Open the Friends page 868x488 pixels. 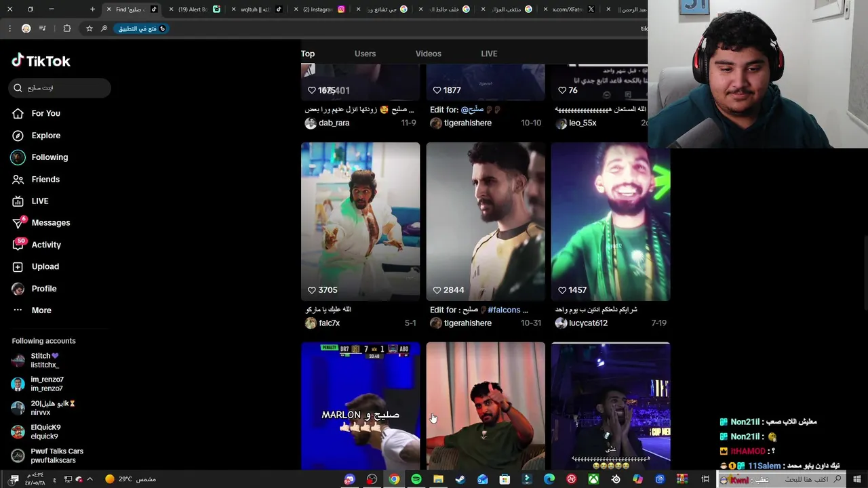point(36,179)
